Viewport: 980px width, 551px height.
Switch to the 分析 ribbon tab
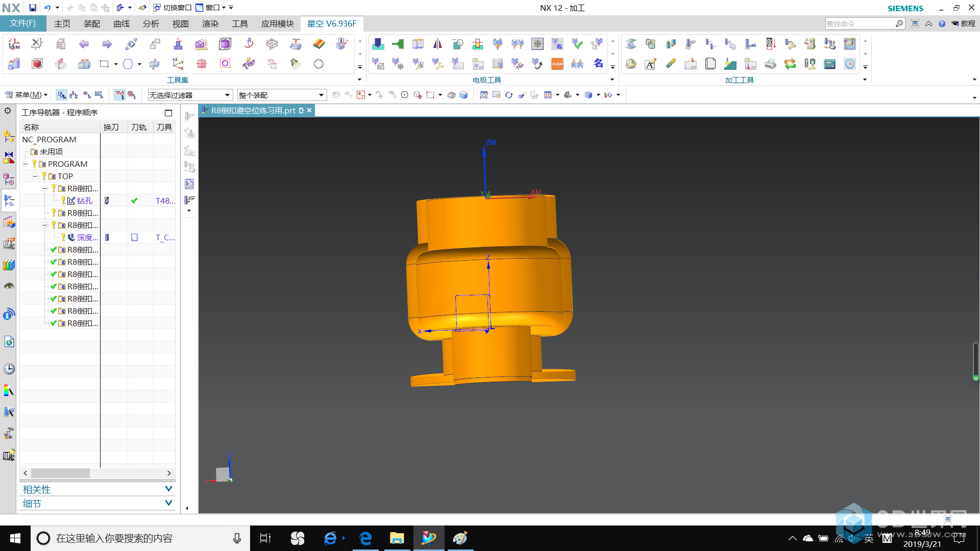(x=151, y=23)
